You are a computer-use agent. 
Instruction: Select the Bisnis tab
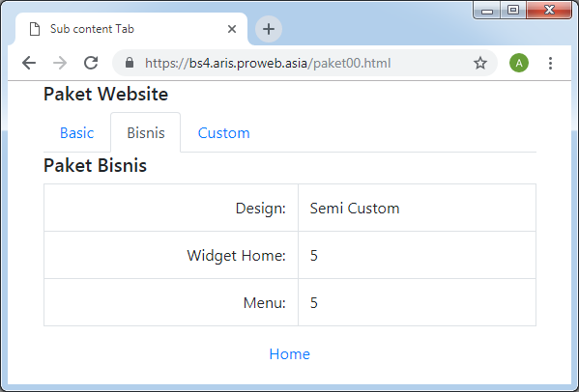click(146, 132)
